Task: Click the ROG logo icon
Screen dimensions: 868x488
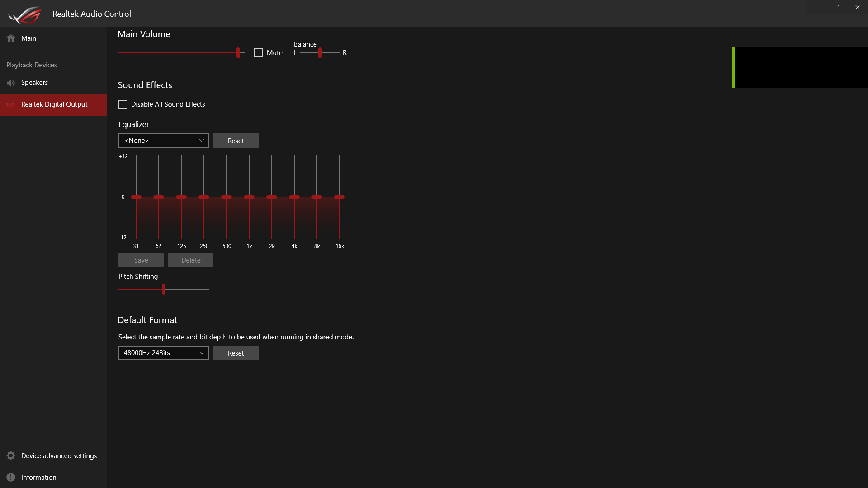Action: point(25,15)
